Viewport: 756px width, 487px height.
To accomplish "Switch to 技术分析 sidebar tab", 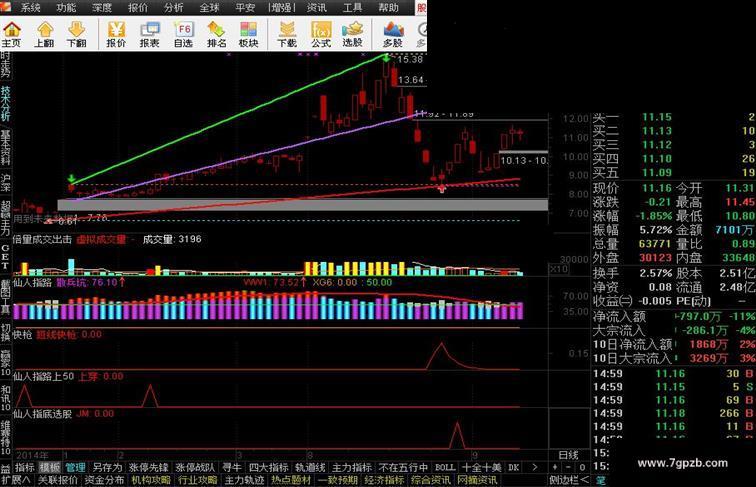I will [5, 104].
